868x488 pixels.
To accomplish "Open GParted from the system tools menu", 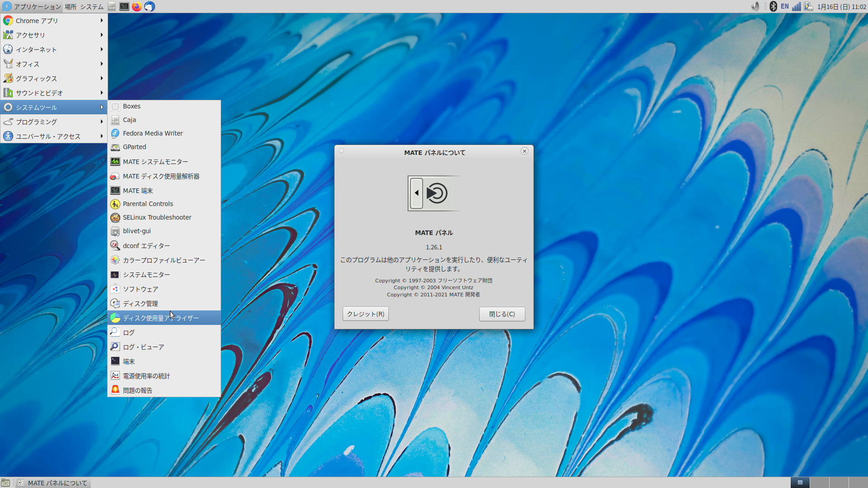I will tap(134, 147).
